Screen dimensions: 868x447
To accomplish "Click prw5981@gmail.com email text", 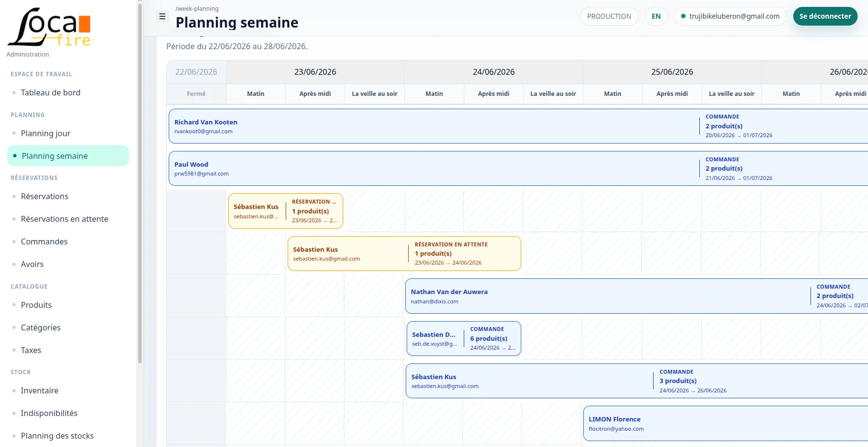I will pos(202,174).
